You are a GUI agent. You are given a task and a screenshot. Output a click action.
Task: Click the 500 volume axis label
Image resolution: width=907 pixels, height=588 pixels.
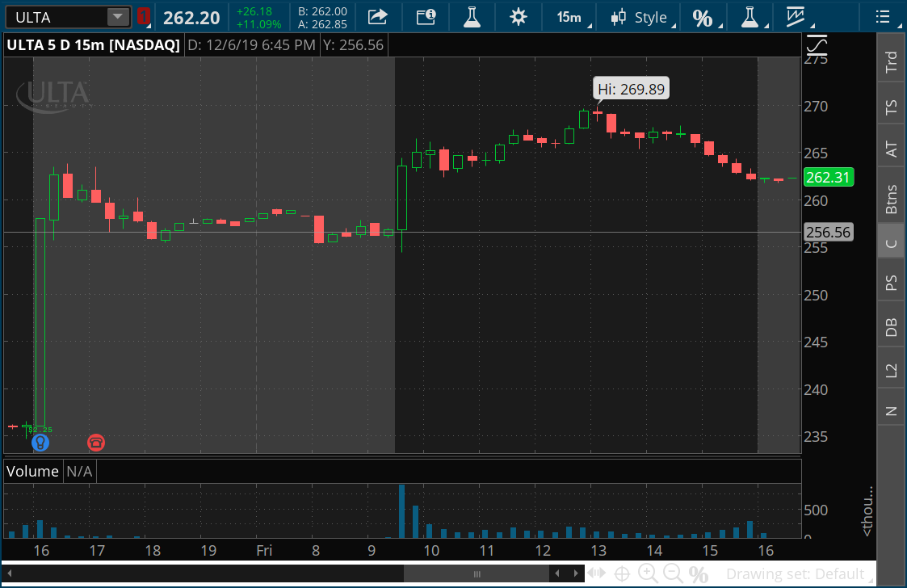pyautogui.click(x=816, y=510)
